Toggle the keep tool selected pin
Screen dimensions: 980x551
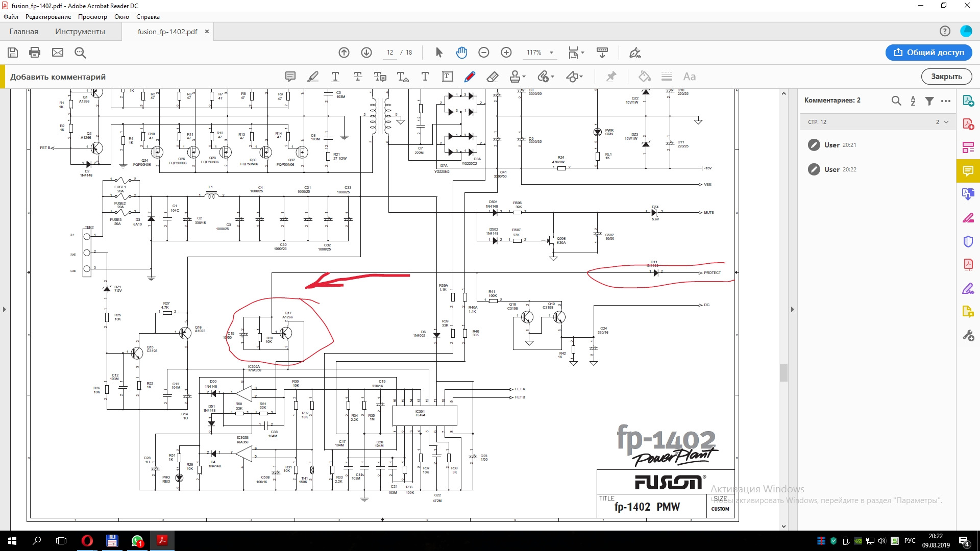tap(611, 77)
